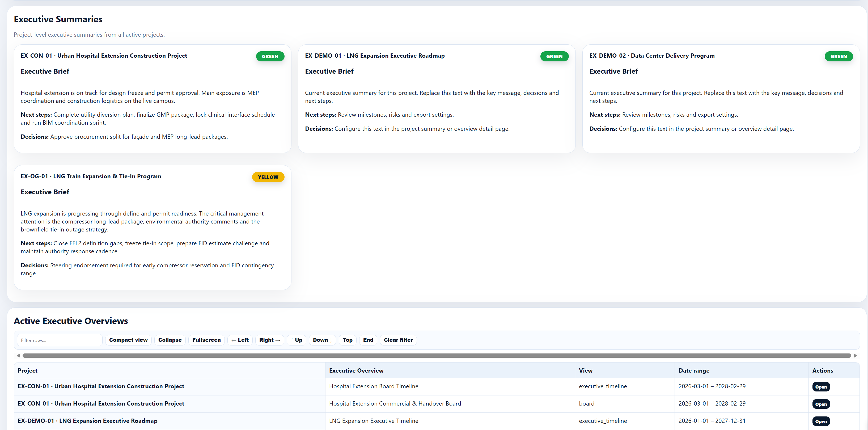The width and height of the screenshot is (868, 430).
Task: Open the Hospital Extension Board Timeline row
Action: (x=821, y=387)
